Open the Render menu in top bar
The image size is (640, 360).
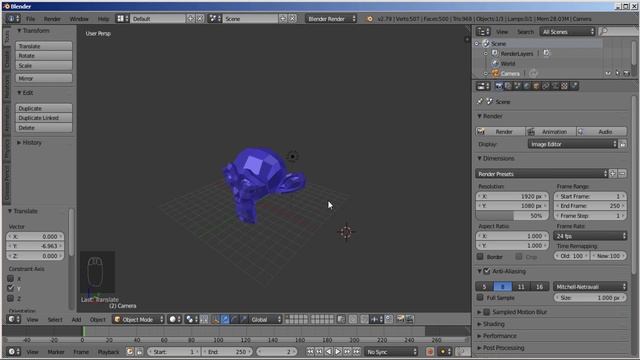[x=52, y=19]
